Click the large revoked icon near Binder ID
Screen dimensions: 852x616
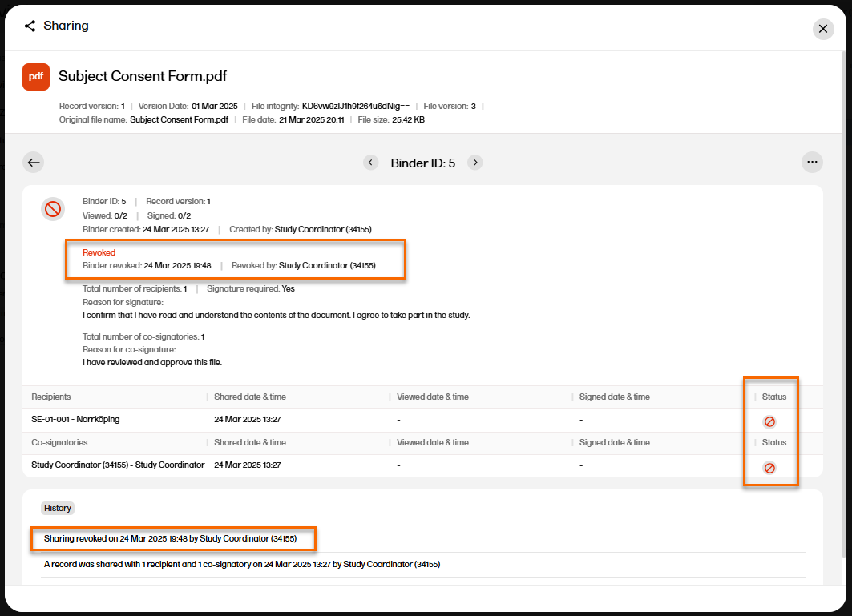(x=53, y=210)
